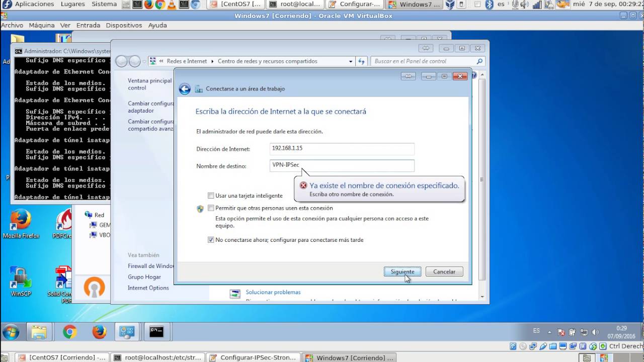The width and height of the screenshot is (644, 362).
Task: Click the Command Prompt window title bar
Action: click(x=61, y=51)
